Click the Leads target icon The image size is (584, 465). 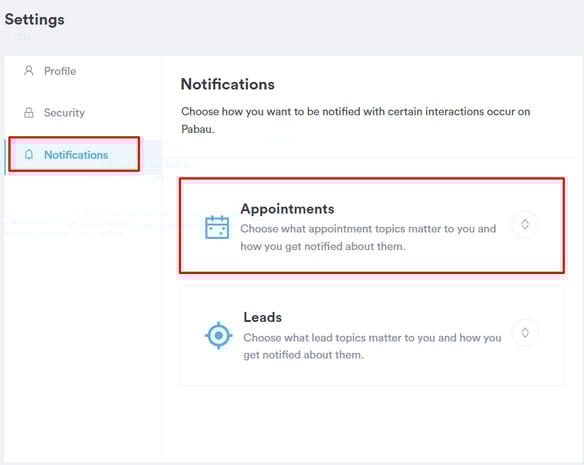(x=219, y=335)
